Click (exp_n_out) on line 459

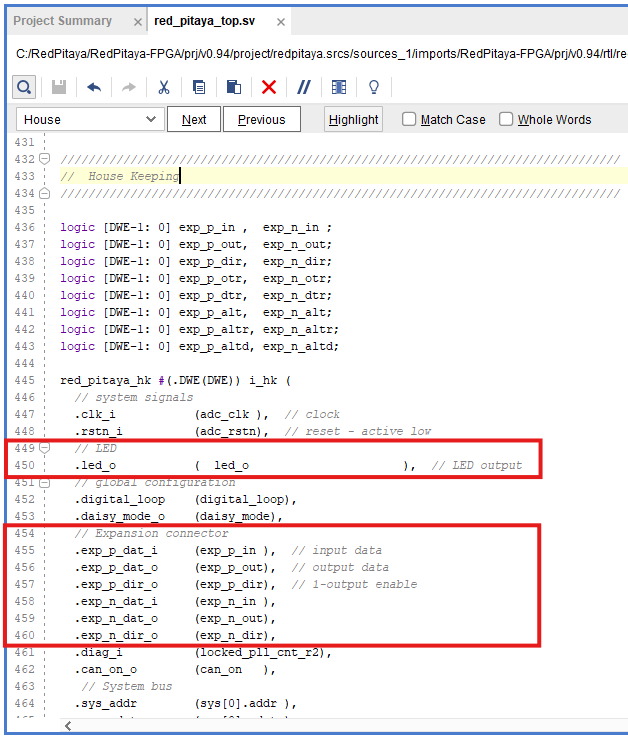[232, 619]
